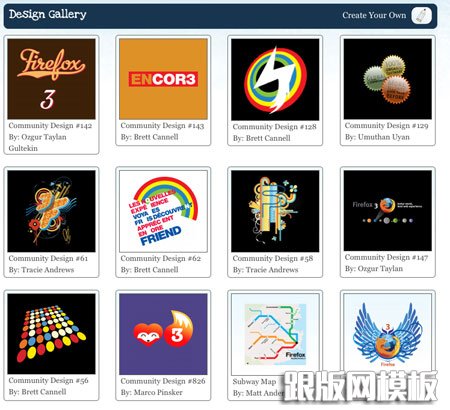This screenshot has height=410, width=450.
Task: Select the blue winged Firefox design
Action: click(388, 333)
